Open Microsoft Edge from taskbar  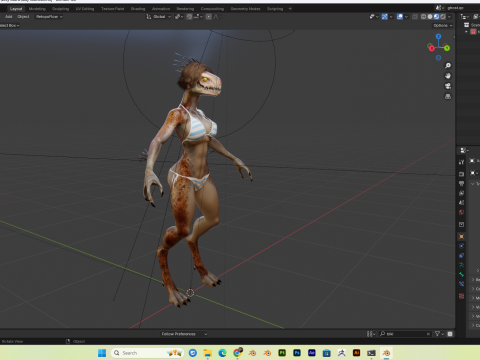(x=222, y=353)
